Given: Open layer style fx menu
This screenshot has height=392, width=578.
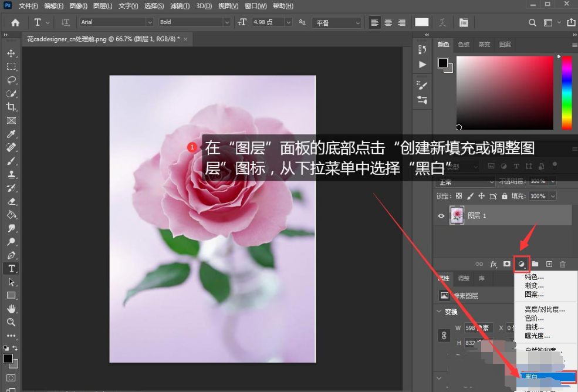Looking at the screenshot, I should 493,264.
